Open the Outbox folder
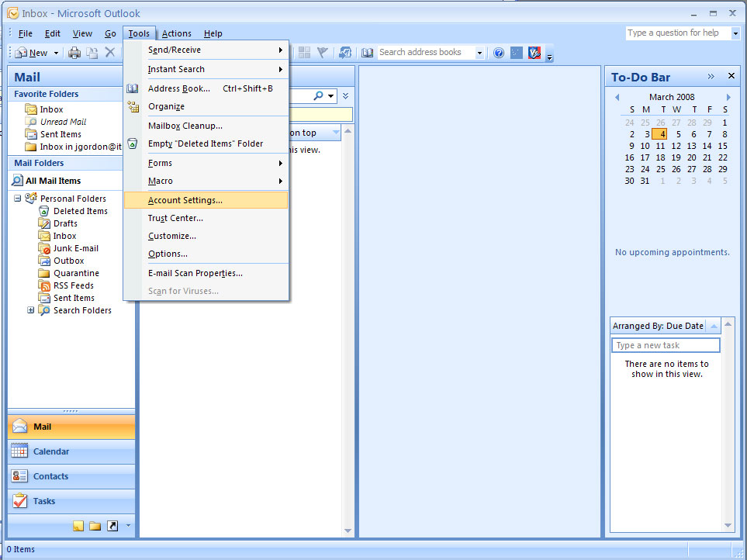 point(68,261)
